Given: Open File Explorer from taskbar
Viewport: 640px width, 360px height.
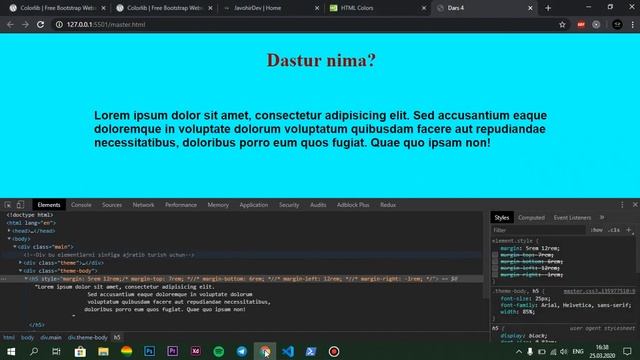Looking at the screenshot, I should [x=103, y=351].
